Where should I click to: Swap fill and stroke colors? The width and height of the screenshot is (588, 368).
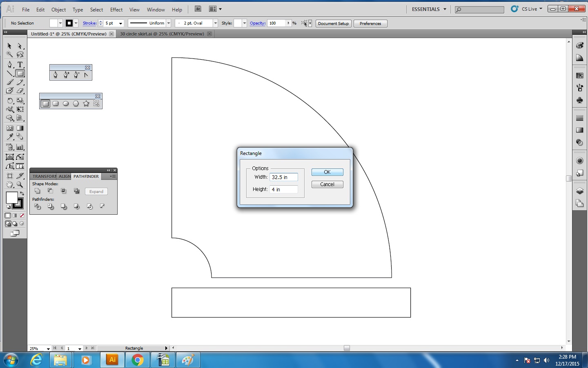pos(22,193)
